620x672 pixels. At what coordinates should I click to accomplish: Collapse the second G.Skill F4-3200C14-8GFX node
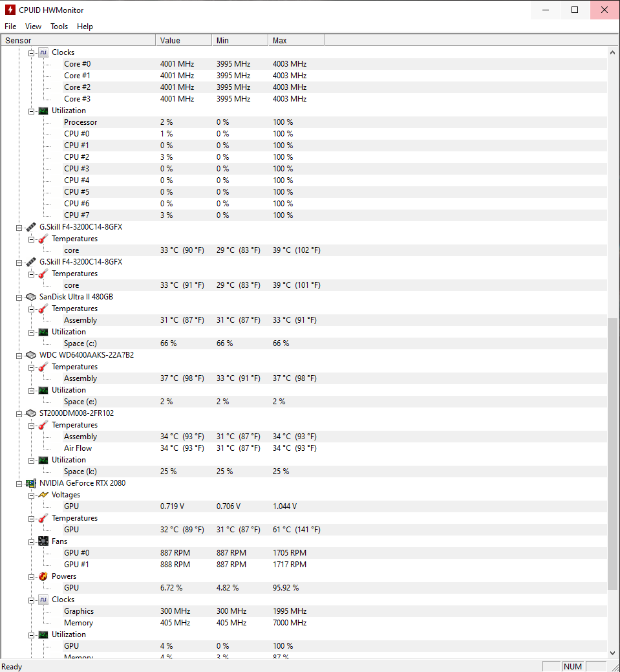point(19,263)
